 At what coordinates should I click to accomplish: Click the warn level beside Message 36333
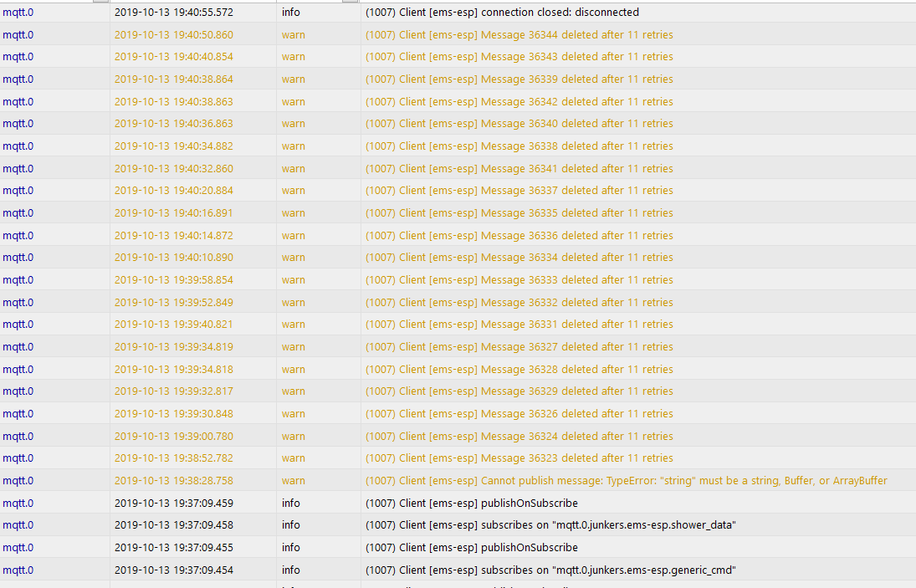pos(294,279)
